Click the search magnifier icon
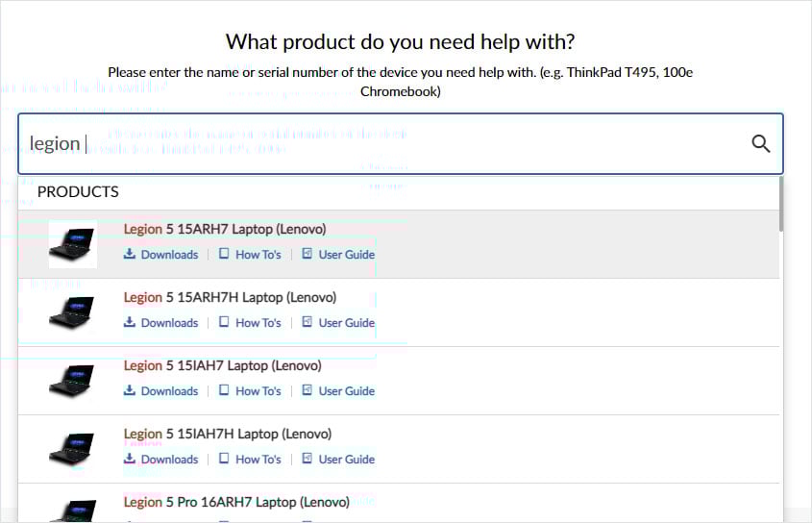The width and height of the screenshot is (812, 523). (x=761, y=144)
